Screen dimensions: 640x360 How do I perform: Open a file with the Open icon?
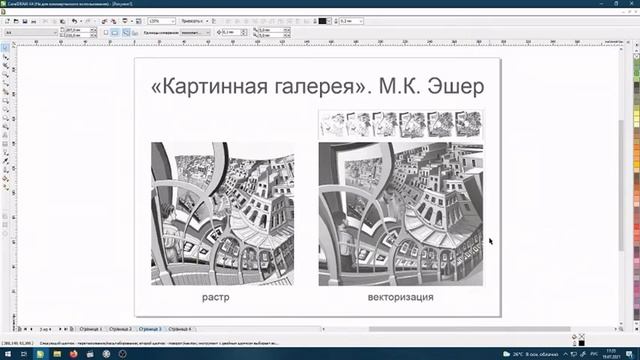[x=16, y=21]
